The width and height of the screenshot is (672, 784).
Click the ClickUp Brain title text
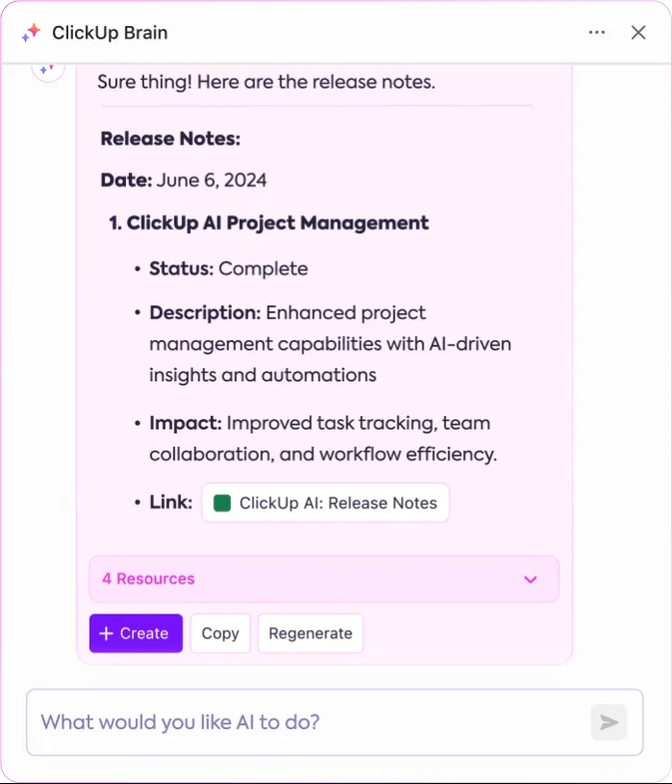(x=110, y=33)
